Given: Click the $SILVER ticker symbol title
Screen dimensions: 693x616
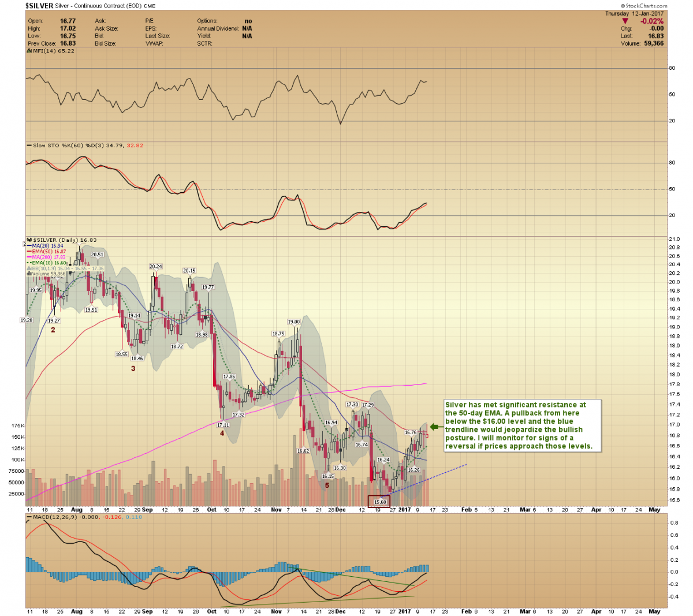Looking at the screenshot, I should point(39,5).
